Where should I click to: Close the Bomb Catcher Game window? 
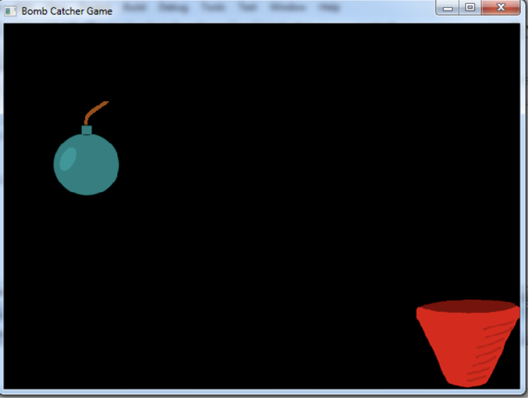click(500, 7)
